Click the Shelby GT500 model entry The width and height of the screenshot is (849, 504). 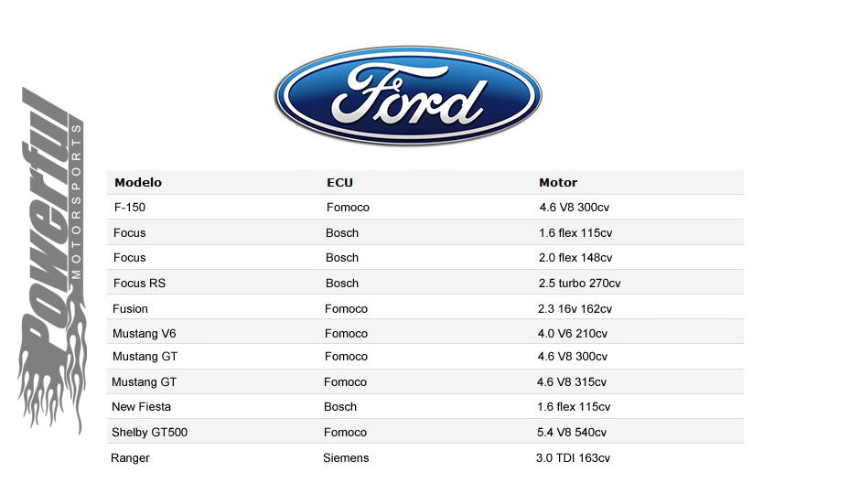149,432
